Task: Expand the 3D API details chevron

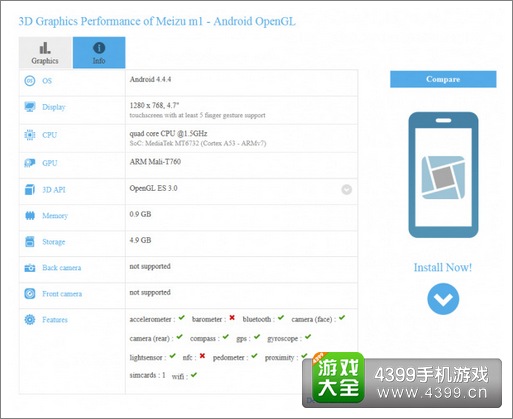Action: (x=347, y=189)
